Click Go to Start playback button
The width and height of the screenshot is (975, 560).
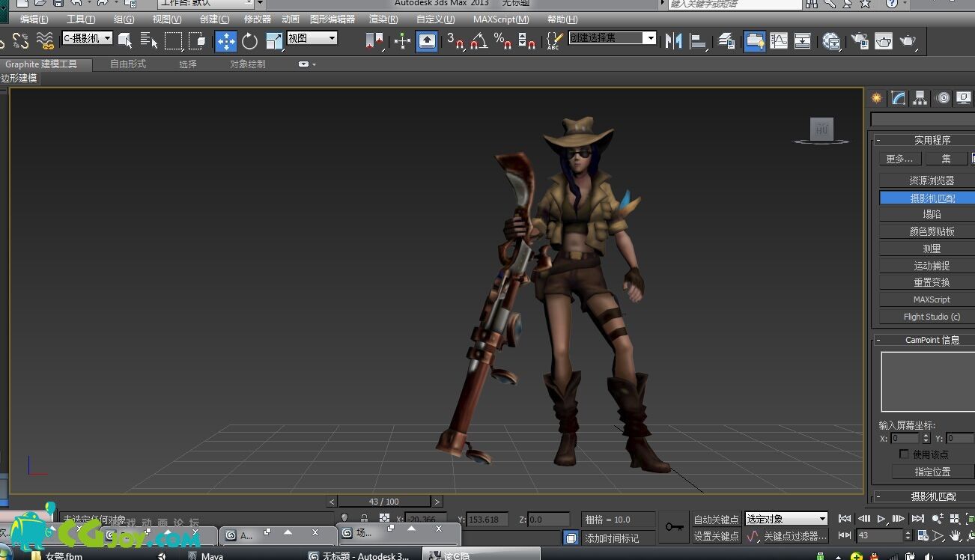click(845, 519)
